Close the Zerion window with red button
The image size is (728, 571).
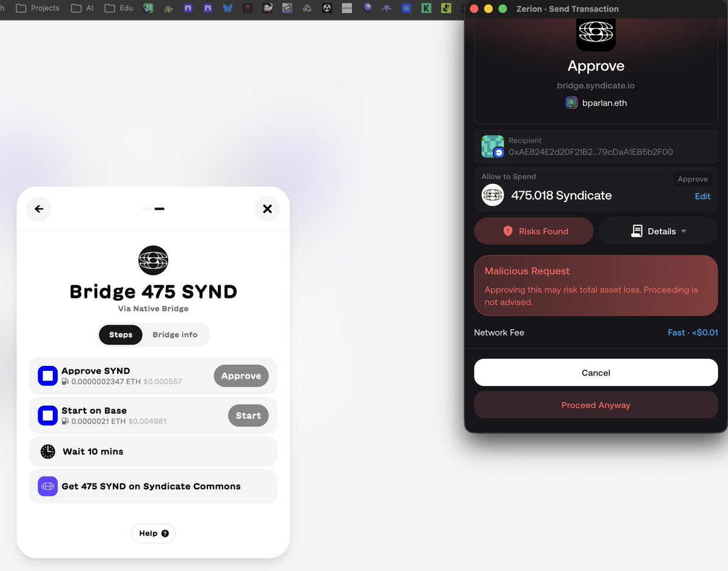coord(474,9)
